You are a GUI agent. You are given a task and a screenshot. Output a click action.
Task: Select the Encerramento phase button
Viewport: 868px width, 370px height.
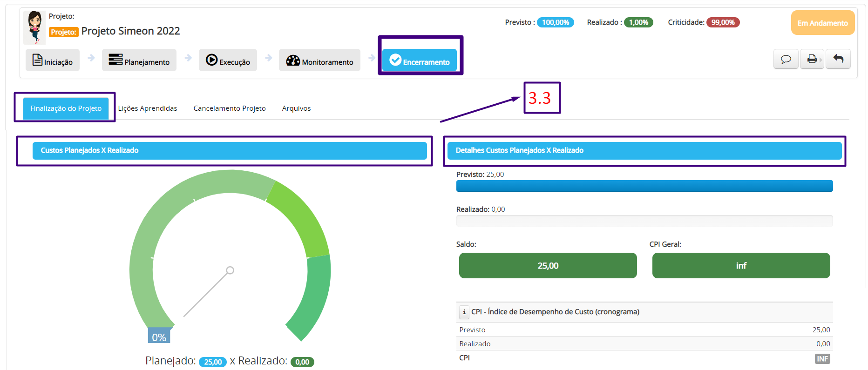pyautogui.click(x=420, y=60)
